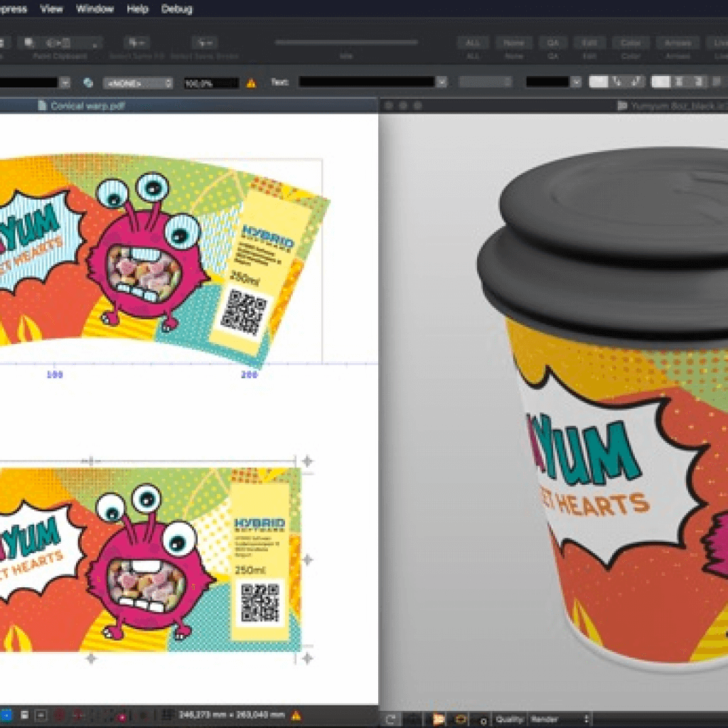The width and height of the screenshot is (728, 728).
Task: Toggle the Arrows overlay mode
Action: tap(677, 42)
